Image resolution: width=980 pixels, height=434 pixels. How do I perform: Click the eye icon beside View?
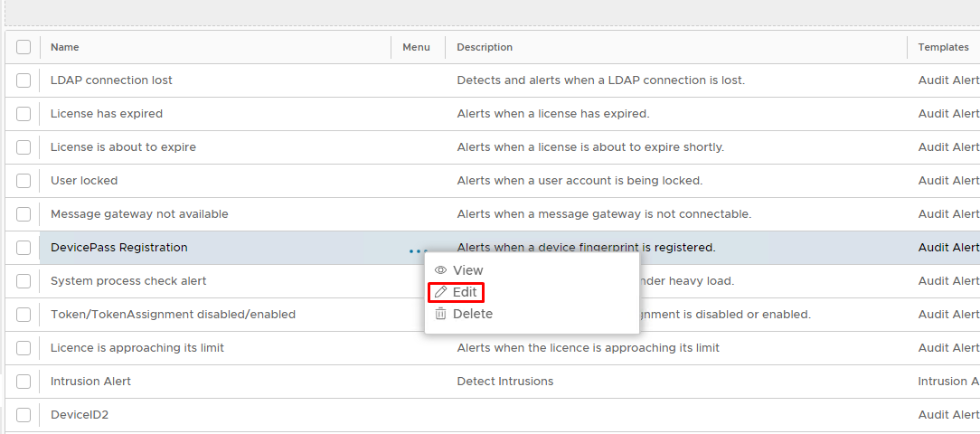tap(440, 270)
